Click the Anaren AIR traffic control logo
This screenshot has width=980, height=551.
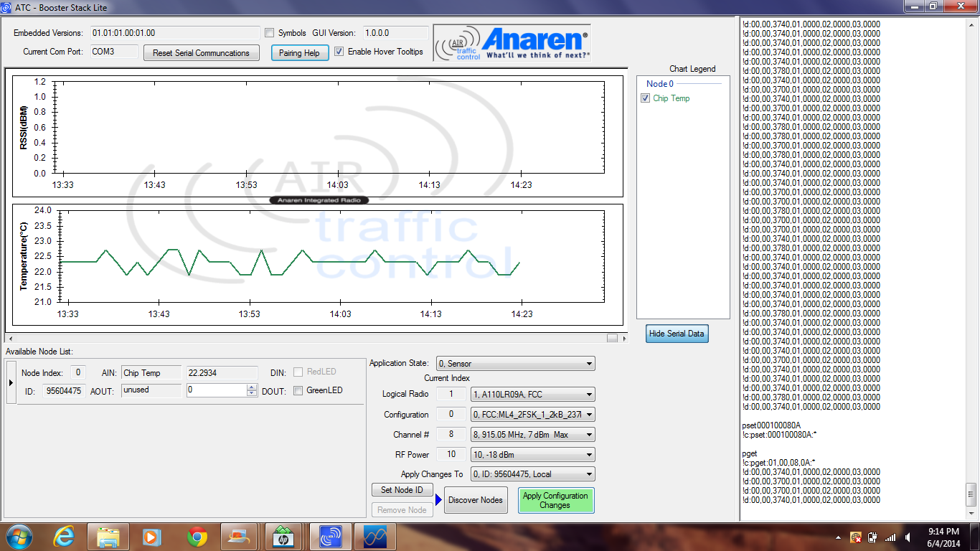click(512, 43)
